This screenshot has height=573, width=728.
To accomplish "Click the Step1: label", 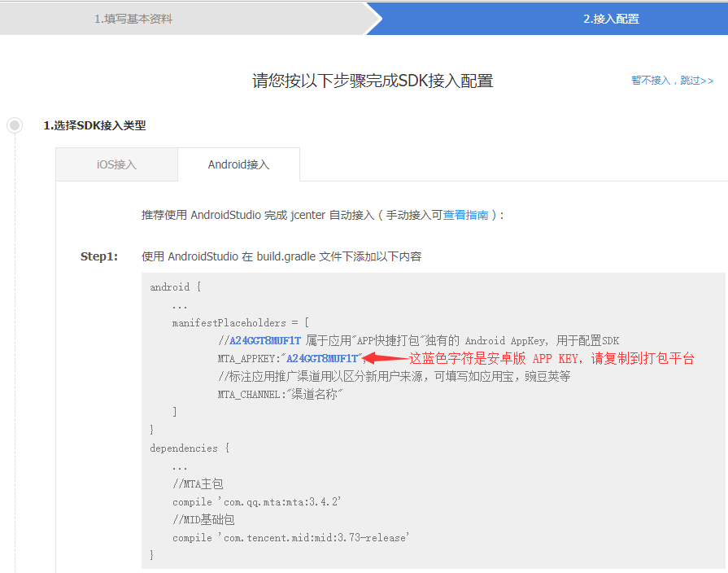I will pyautogui.click(x=99, y=256).
